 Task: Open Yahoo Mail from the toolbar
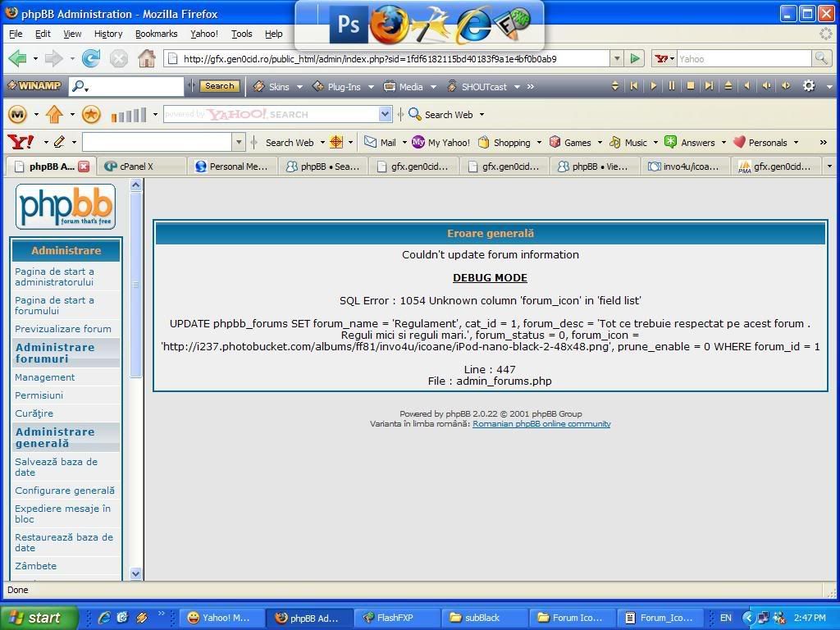point(380,143)
